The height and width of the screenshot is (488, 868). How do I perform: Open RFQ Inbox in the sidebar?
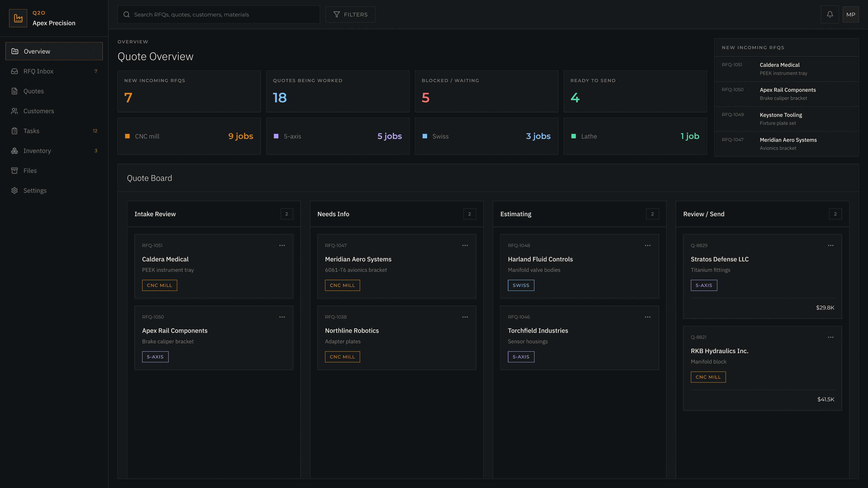(54, 71)
